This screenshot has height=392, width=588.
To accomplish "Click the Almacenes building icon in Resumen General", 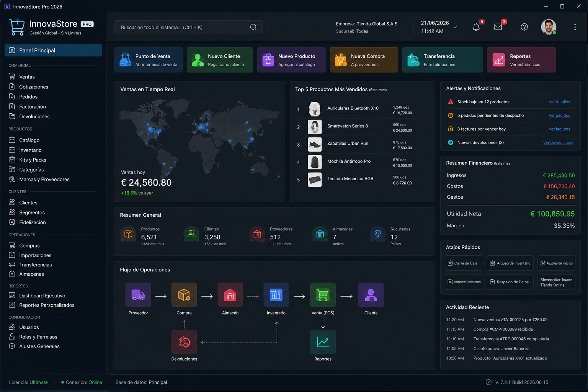I will coord(320,234).
